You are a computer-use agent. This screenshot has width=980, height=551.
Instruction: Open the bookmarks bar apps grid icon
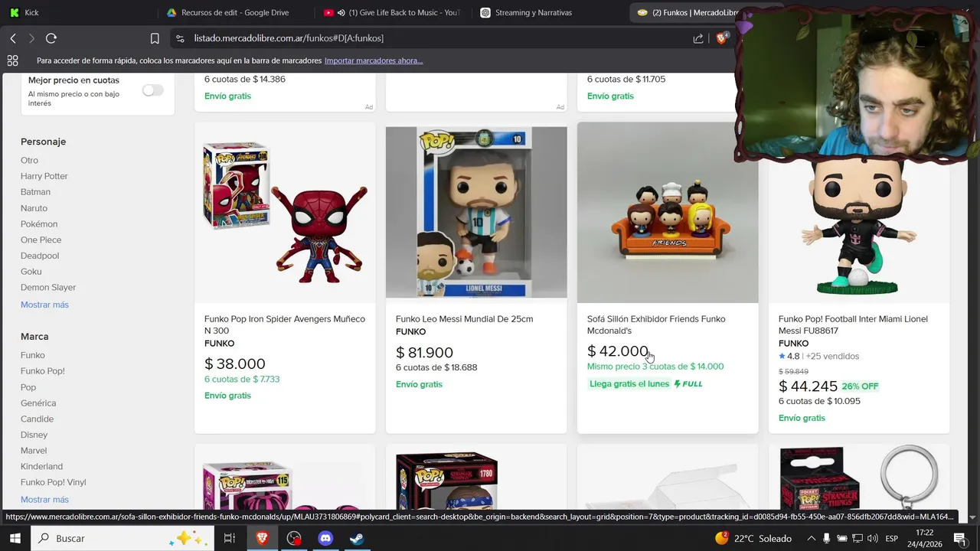(x=12, y=60)
